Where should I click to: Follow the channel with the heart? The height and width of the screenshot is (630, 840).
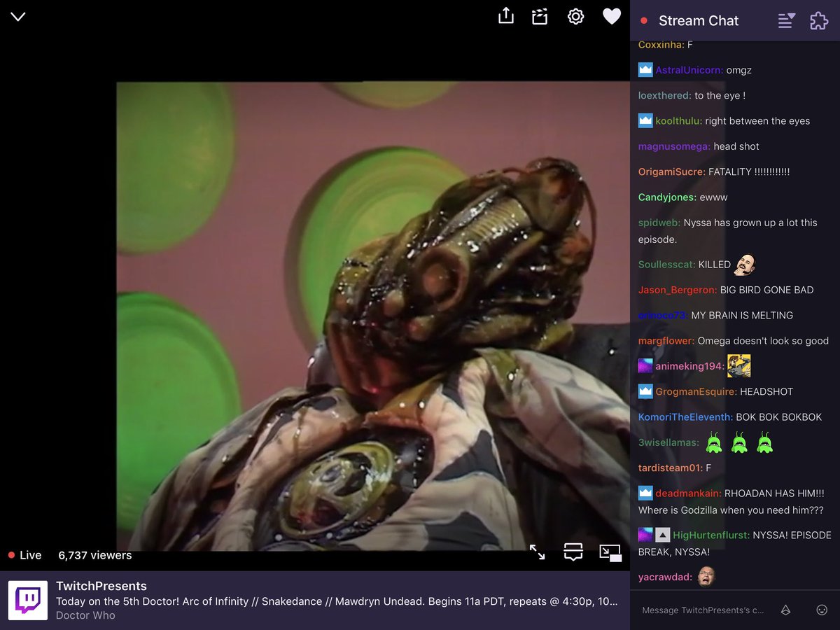pos(611,15)
